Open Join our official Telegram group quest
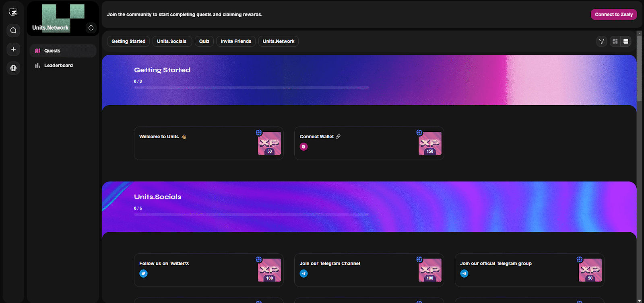 click(x=529, y=270)
